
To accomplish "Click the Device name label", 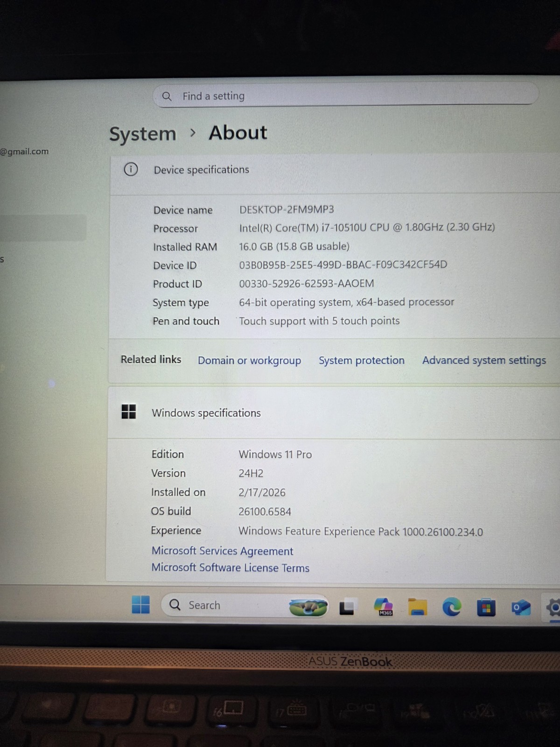I will (183, 210).
